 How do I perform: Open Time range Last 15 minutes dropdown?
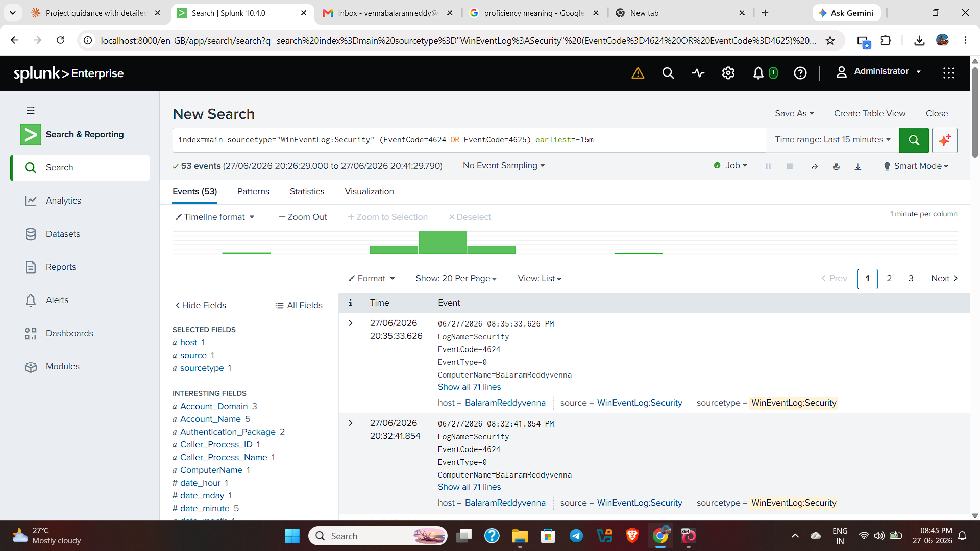[x=832, y=140]
